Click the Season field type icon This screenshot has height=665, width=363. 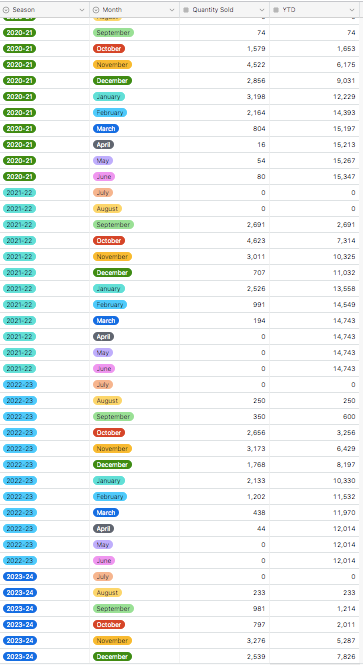6,10
